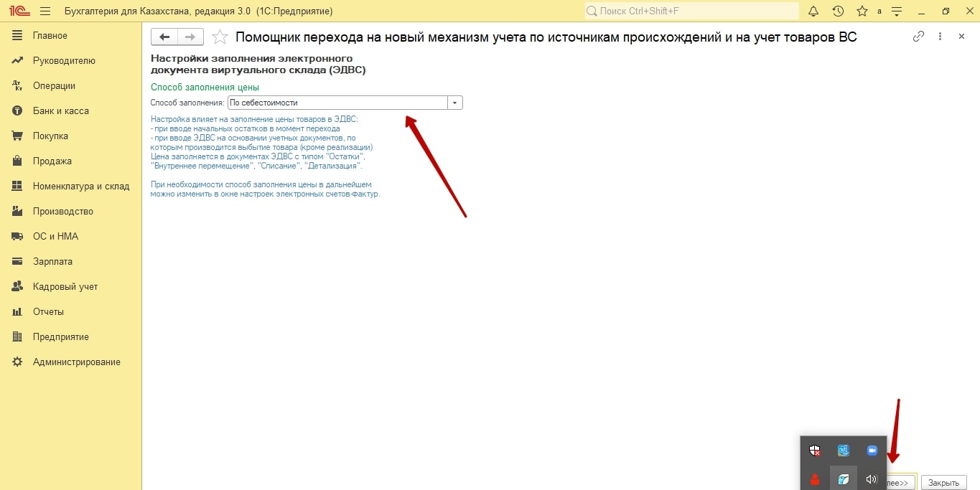Screen dimensions: 980x490
Task: Open the hamburger main menu icon
Action: (45, 11)
